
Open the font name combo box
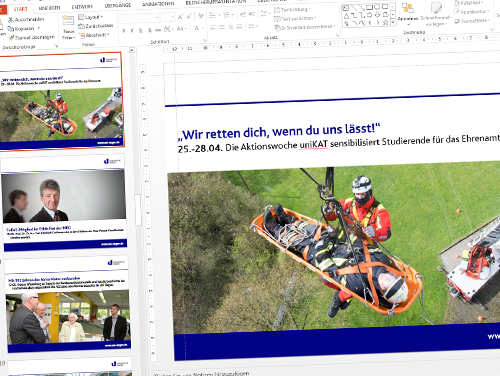tap(139, 18)
